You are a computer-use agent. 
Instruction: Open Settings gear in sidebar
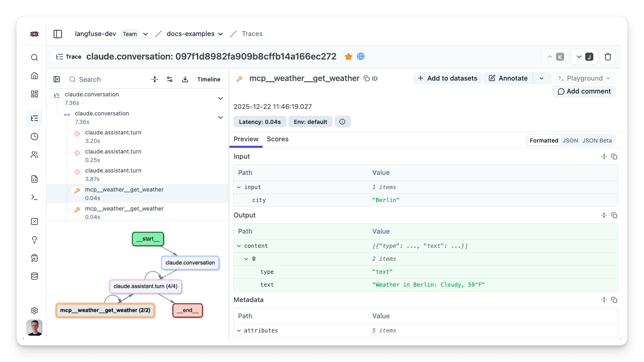(34, 311)
